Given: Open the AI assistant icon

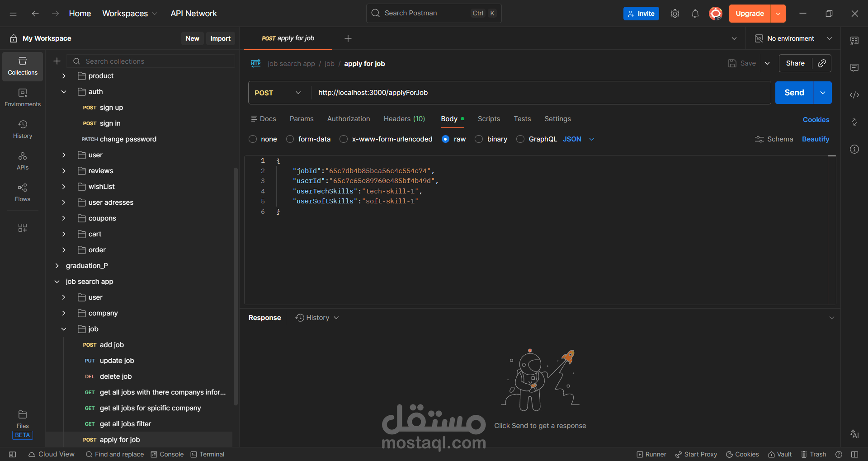Looking at the screenshot, I should (854, 434).
